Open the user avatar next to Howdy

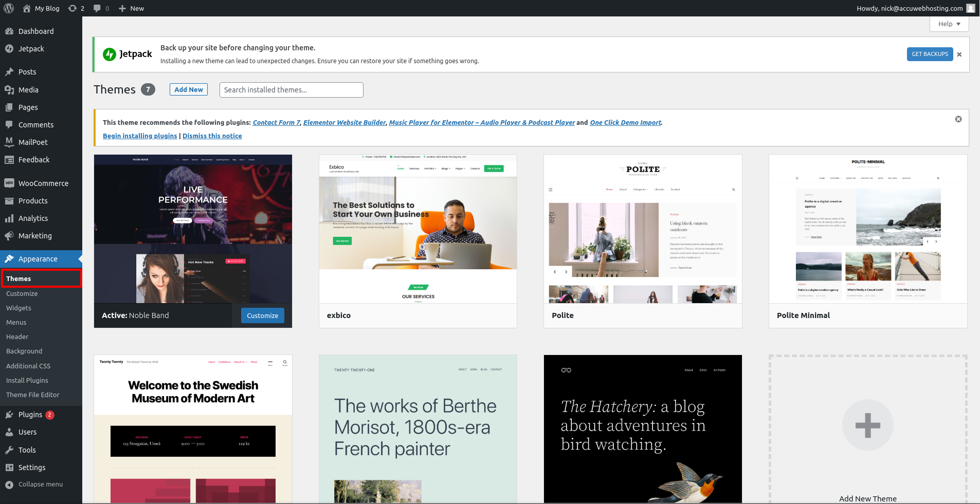(x=971, y=8)
